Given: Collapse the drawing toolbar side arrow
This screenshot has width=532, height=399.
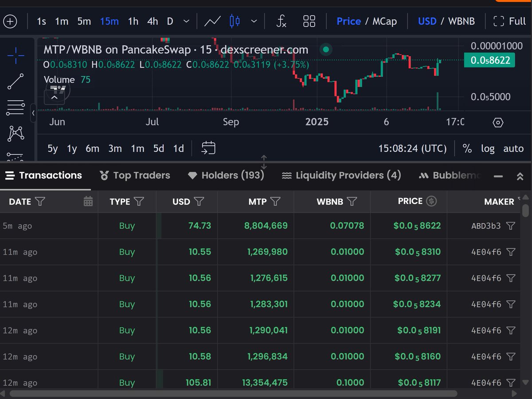Looking at the screenshot, I should 33,113.
